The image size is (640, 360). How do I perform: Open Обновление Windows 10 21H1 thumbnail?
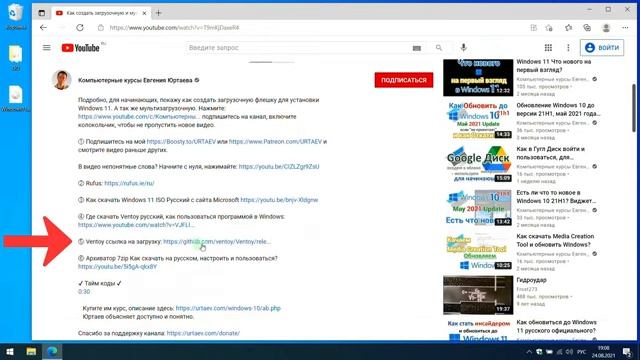(x=478, y=121)
